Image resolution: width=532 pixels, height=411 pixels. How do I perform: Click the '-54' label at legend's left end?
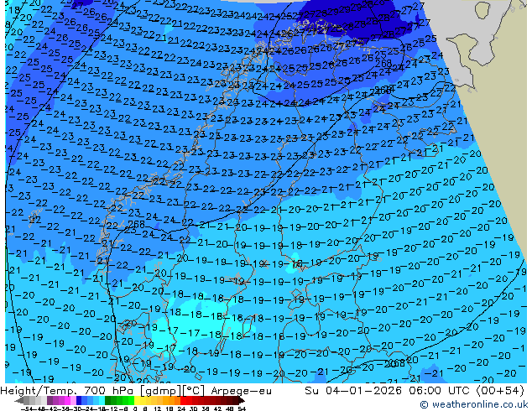pyautogui.click(x=26, y=408)
